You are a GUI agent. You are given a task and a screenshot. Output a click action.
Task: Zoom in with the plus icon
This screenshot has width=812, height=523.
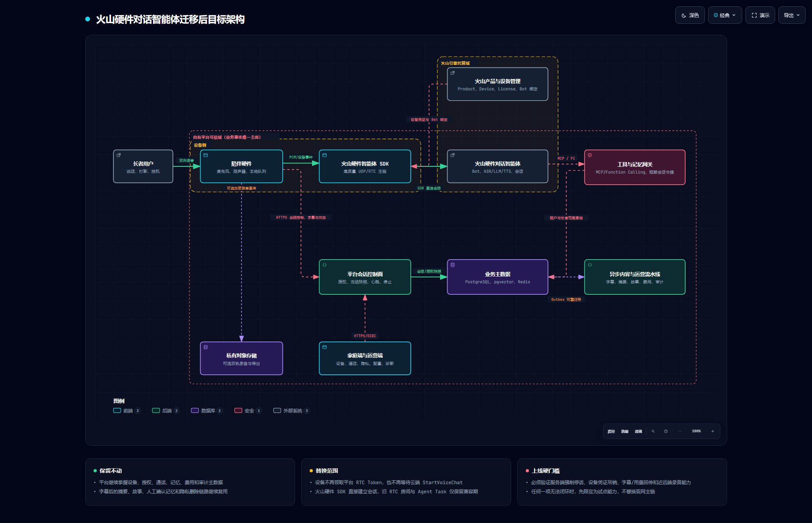click(712, 431)
